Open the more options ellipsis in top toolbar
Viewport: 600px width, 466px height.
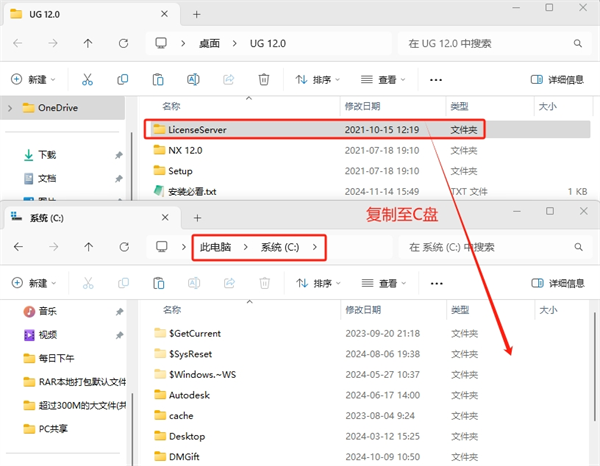435,80
